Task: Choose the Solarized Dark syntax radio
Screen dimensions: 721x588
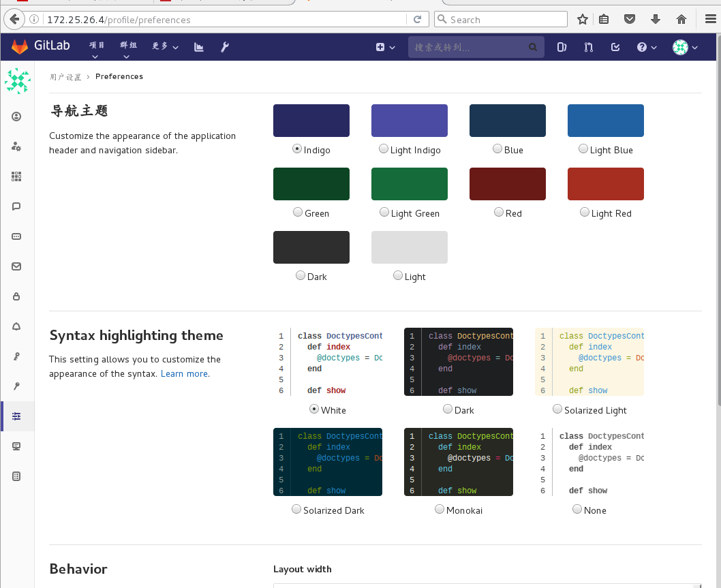Action: 296,509
